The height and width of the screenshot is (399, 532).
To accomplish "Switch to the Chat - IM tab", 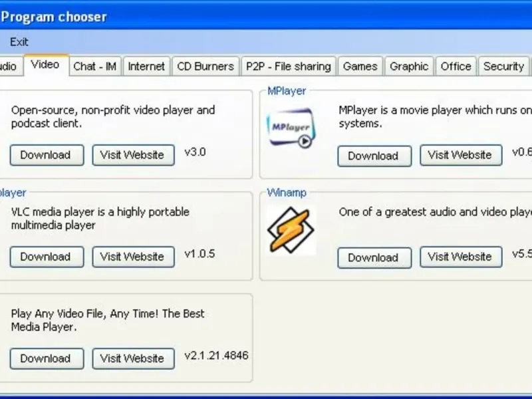I will click(94, 66).
